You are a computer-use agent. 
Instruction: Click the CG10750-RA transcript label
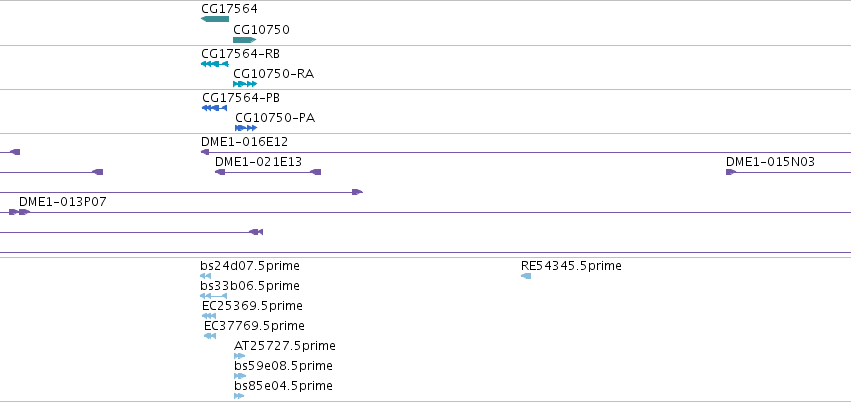tap(274, 73)
